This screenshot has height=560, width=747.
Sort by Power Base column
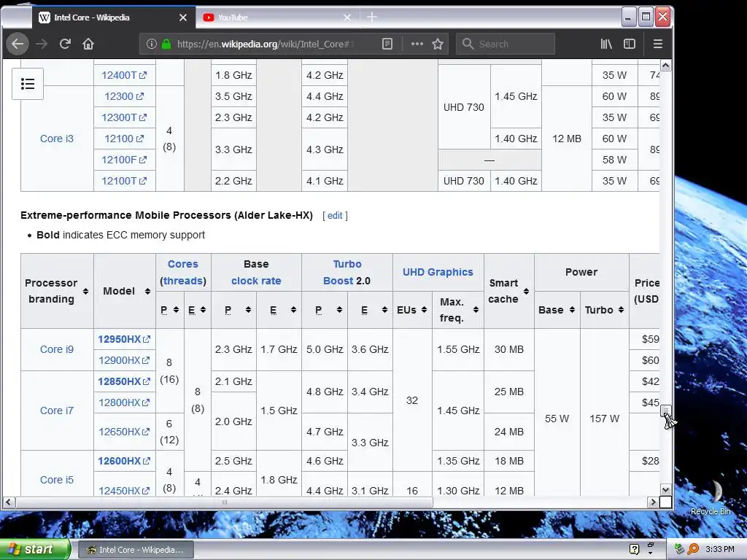[572, 310]
